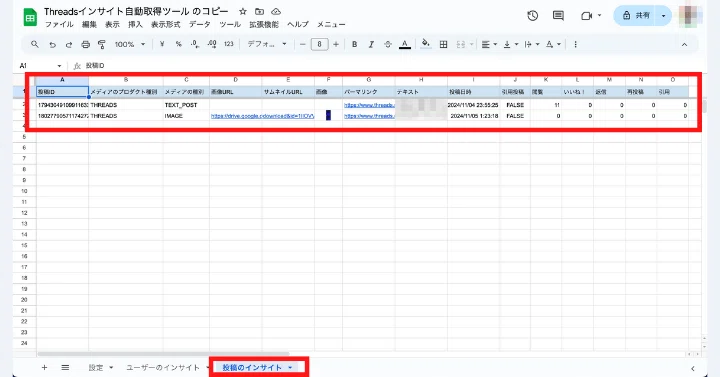Open the 表示形式 menu
The width and height of the screenshot is (720, 377).
pos(166,25)
